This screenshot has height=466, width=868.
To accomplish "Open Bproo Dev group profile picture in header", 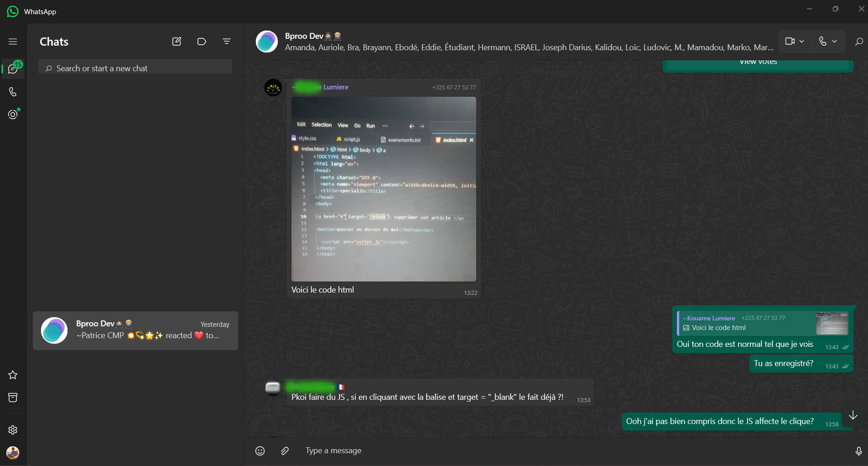I will (x=267, y=42).
